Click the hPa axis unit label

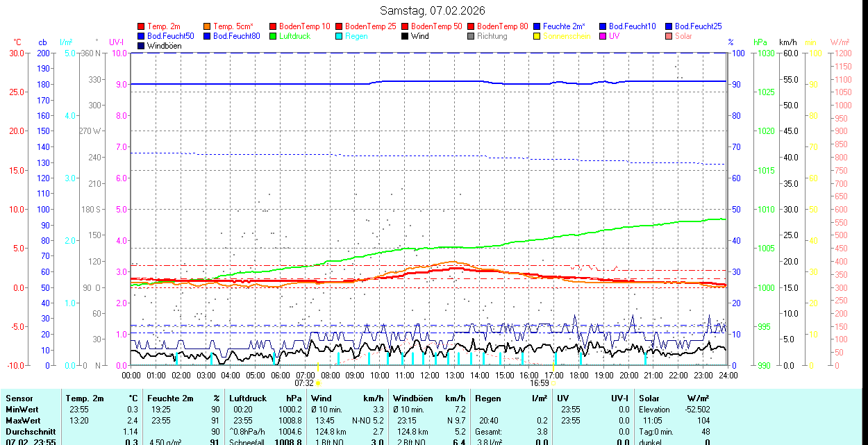[761, 42]
